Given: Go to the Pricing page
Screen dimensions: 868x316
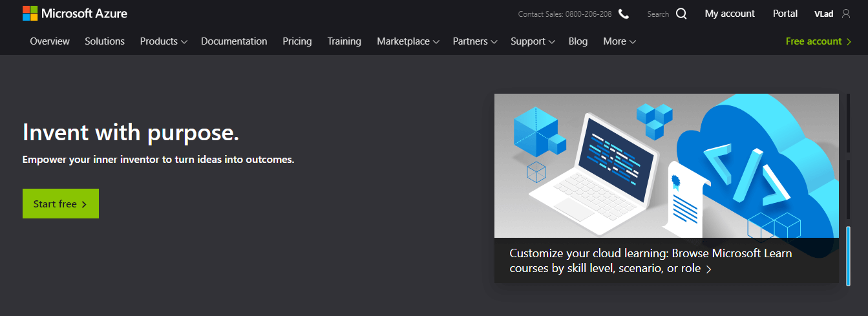Looking at the screenshot, I should point(297,41).
